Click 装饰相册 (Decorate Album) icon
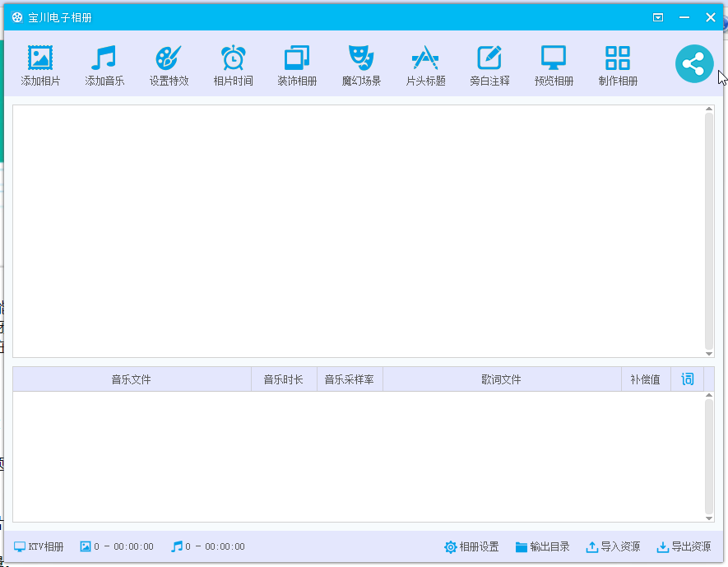Viewport: 728px width, 567px height. click(297, 58)
